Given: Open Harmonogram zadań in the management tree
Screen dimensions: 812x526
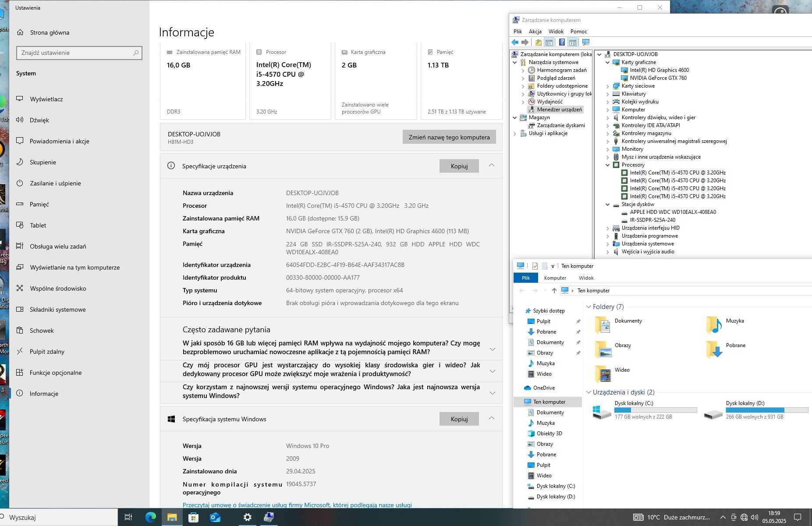Looking at the screenshot, I should (x=561, y=70).
